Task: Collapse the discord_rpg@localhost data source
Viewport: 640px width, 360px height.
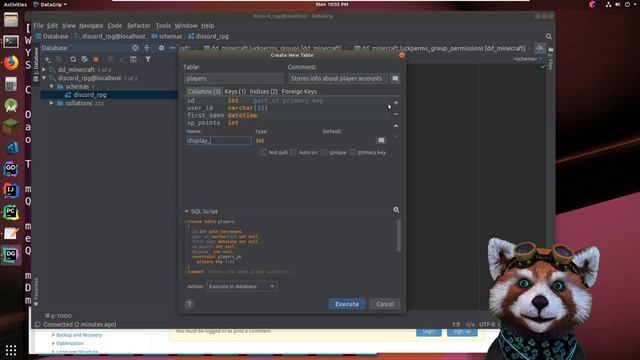Action: (x=44, y=78)
